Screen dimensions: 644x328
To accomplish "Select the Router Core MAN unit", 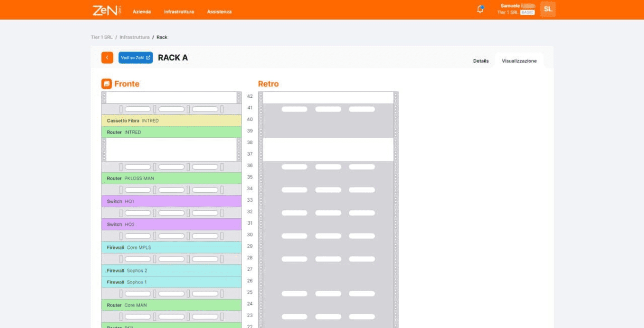I will click(x=171, y=305).
